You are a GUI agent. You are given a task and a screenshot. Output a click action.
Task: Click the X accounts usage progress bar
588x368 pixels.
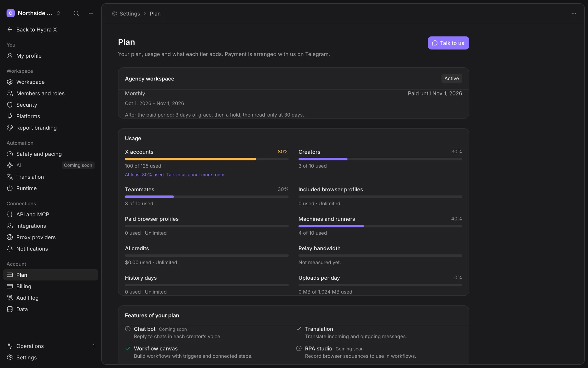tap(207, 159)
